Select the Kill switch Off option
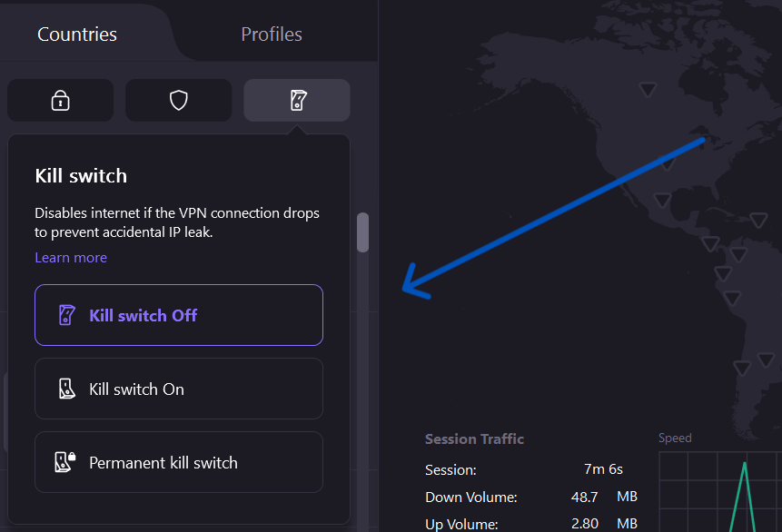782x532 pixels. pyautogui.click(x=178, y=314)
